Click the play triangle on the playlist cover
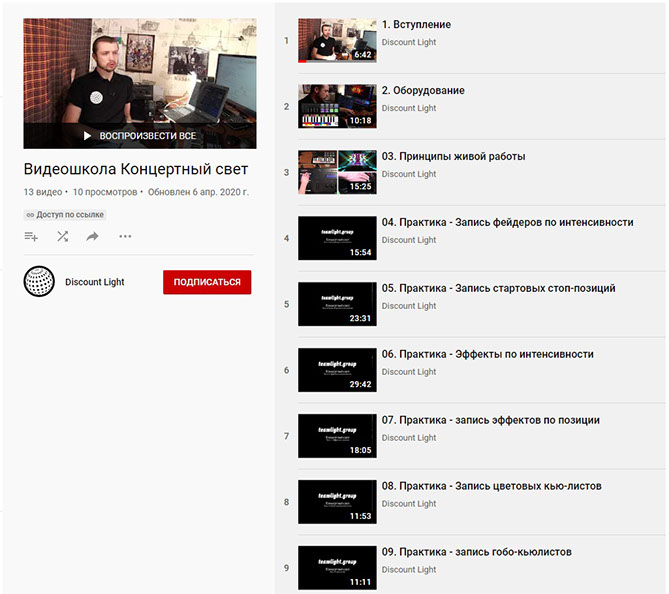Image resolution: width=669 pixels, height=594 pixels. (88, 135)
